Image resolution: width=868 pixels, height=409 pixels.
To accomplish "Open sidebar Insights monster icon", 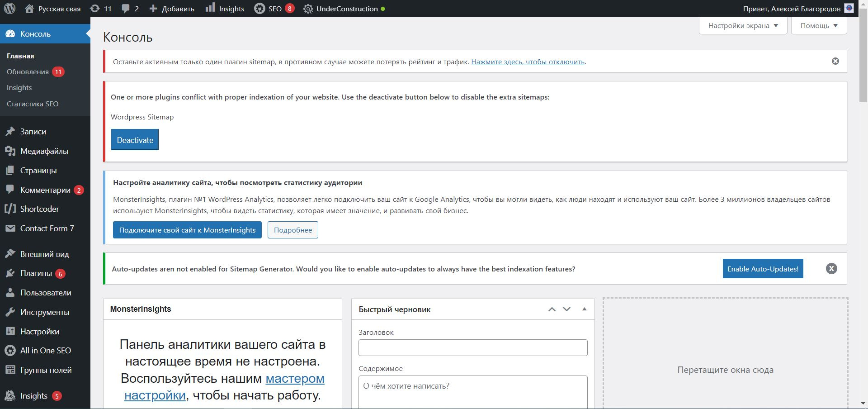I will click(x=10, y=396).
